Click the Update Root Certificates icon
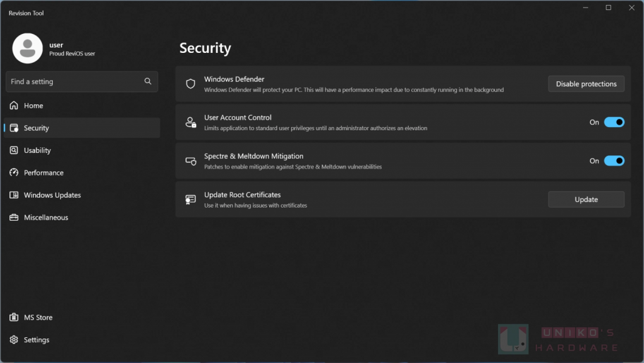 (191, 199)
